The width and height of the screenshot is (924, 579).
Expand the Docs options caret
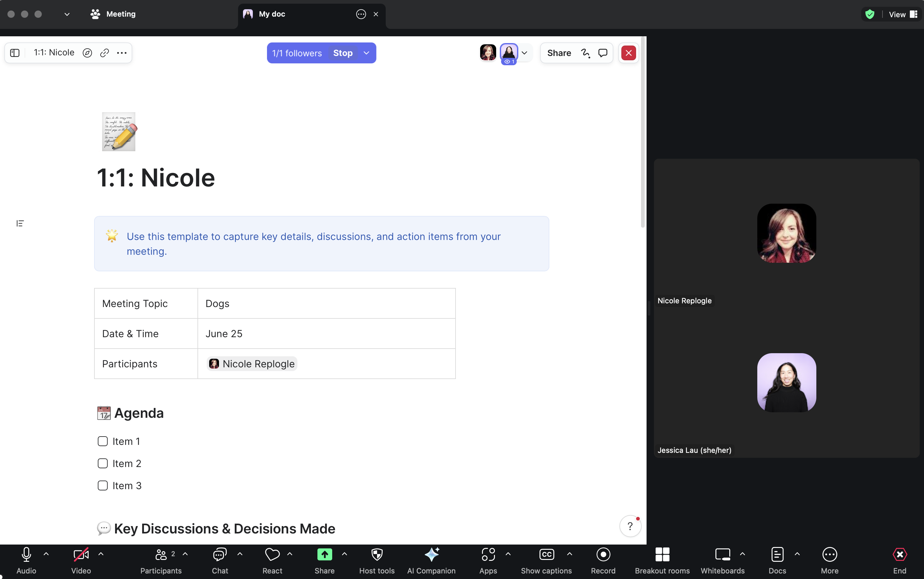click(797, 554)
